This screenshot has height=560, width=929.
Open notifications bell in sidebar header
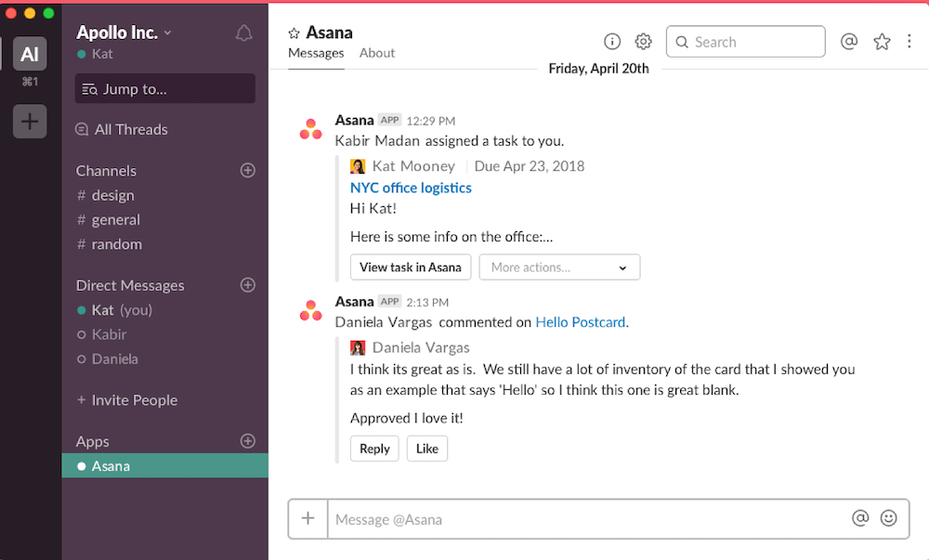[x=243, y=33]
